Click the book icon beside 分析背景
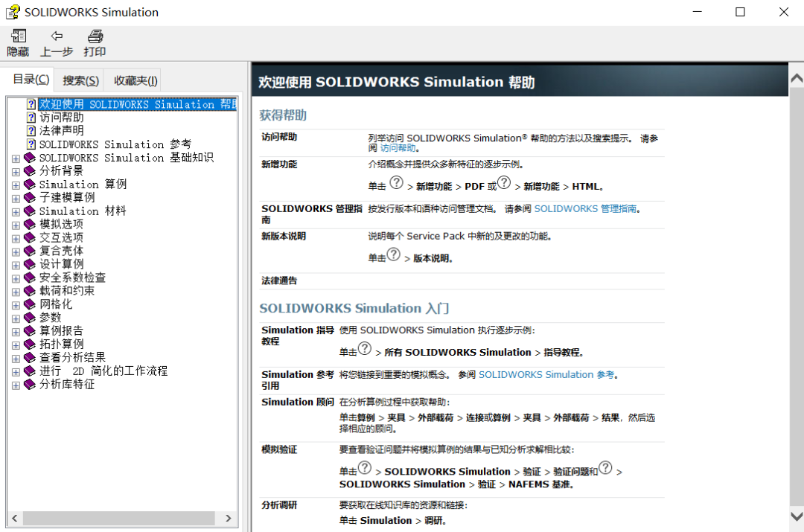 30,171
